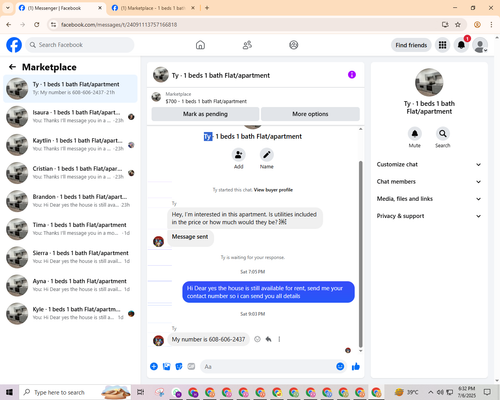
Task: Click More options button
Action: coord(310,114)
